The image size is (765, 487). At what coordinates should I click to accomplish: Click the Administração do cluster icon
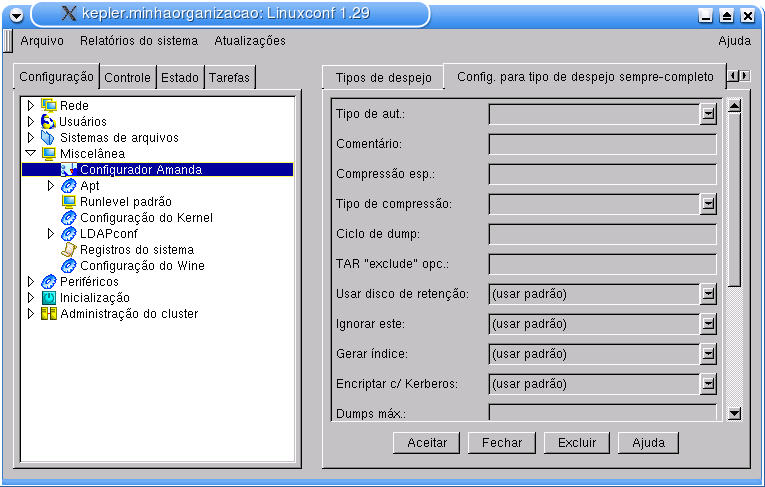[x=48, y=314]
